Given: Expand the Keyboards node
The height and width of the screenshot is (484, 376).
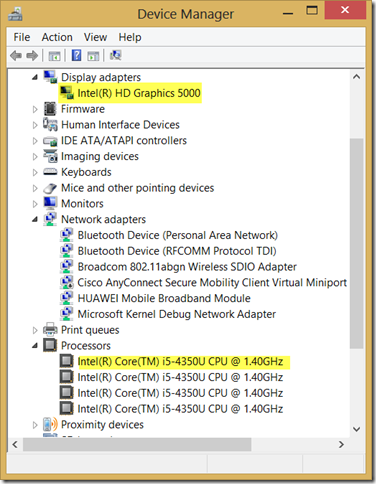Looking at the screenshot, I should [x=35, y=172].
